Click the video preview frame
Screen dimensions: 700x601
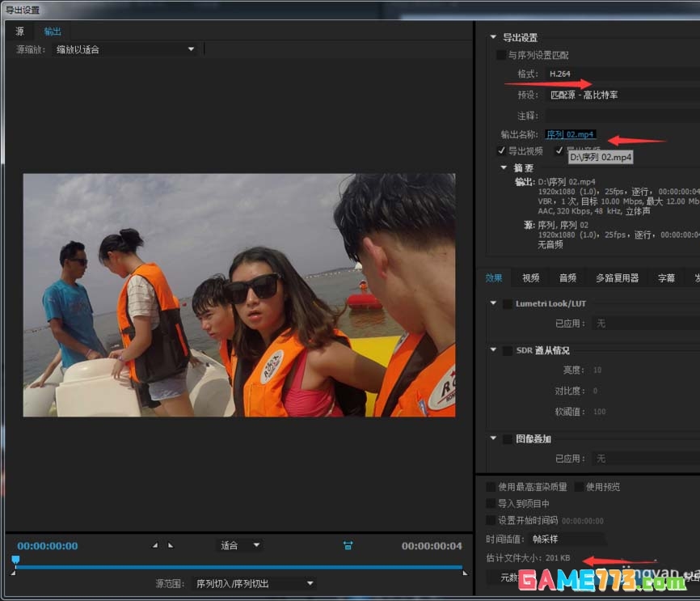(x=239, y=295)
